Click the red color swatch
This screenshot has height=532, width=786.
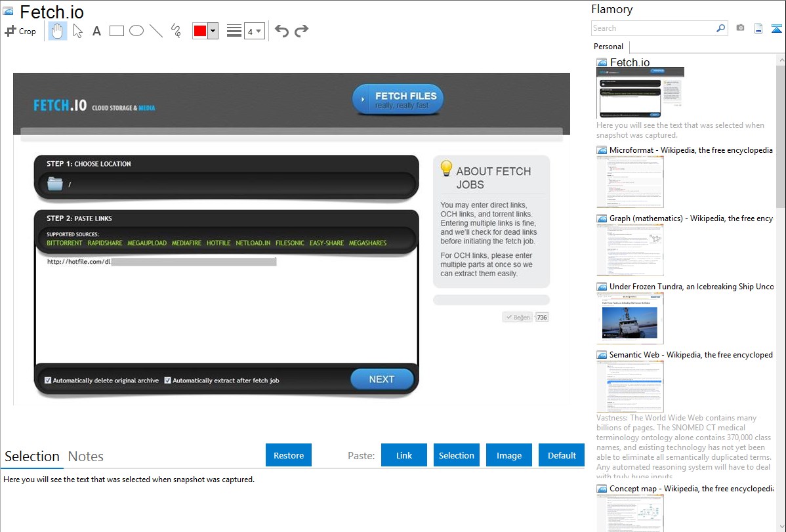pos(200,31)
